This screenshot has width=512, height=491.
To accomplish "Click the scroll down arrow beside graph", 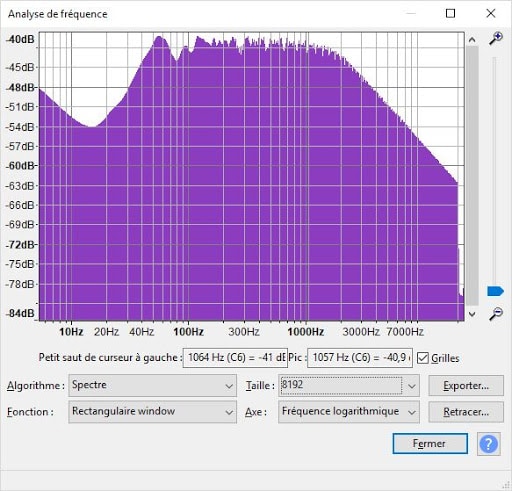I will (x=472, y=314).
